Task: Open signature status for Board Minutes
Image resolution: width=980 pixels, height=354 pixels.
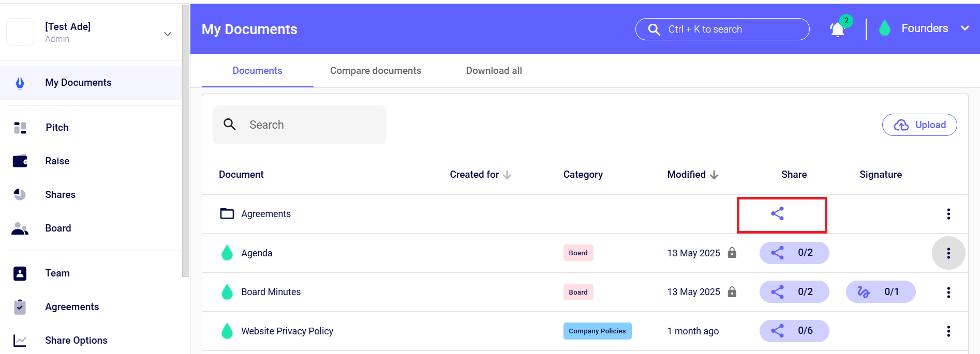Action: [880, 292]
